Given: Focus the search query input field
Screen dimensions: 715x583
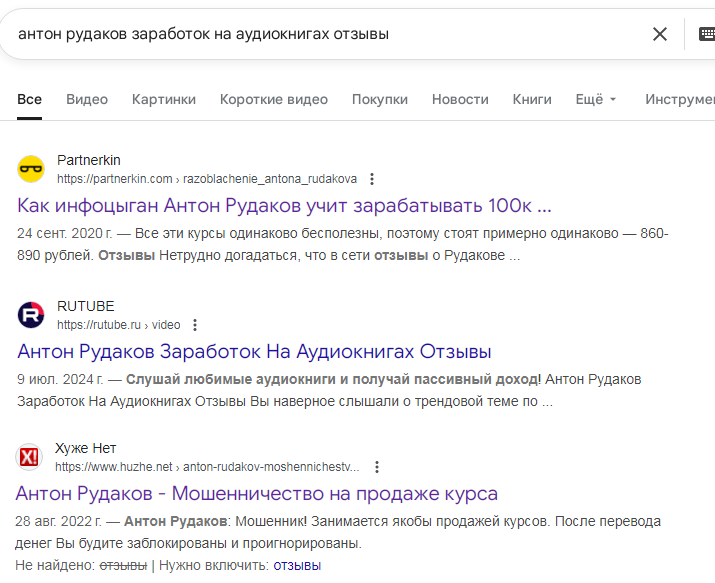Looking at the screenshot, I should click(320, 34).
